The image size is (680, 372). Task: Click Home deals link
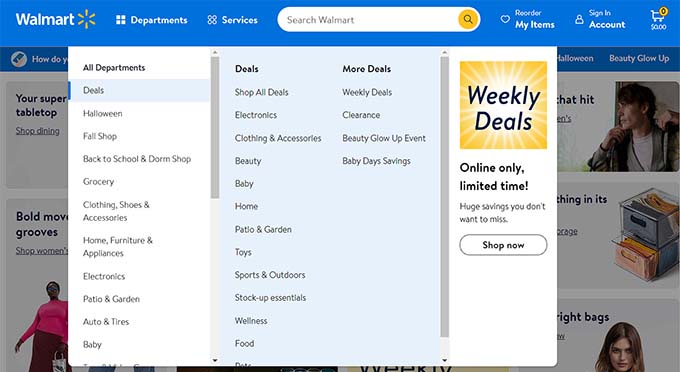(x=246, y=206)
